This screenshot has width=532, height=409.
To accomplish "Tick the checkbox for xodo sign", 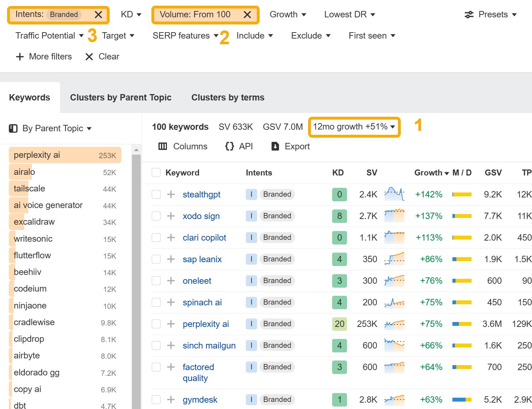I will 156,216.
